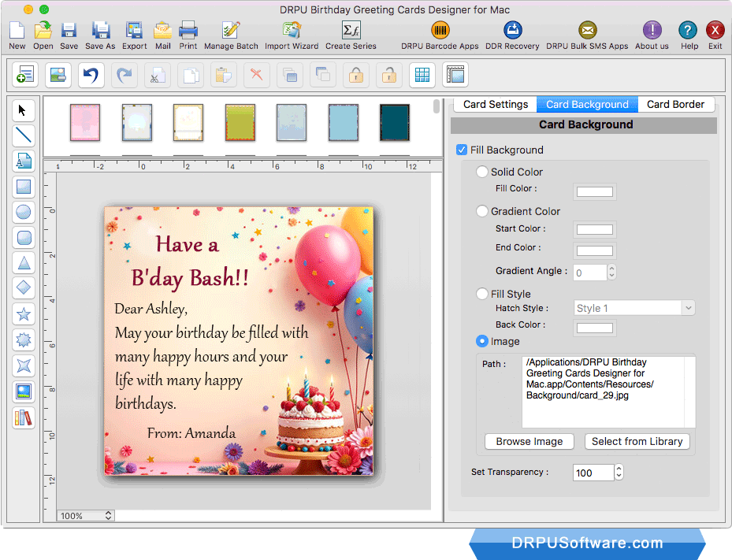Viewport: 732px width, 560px height.
Task: Pick the Ellipse shape tool
Action: point(23,212)
